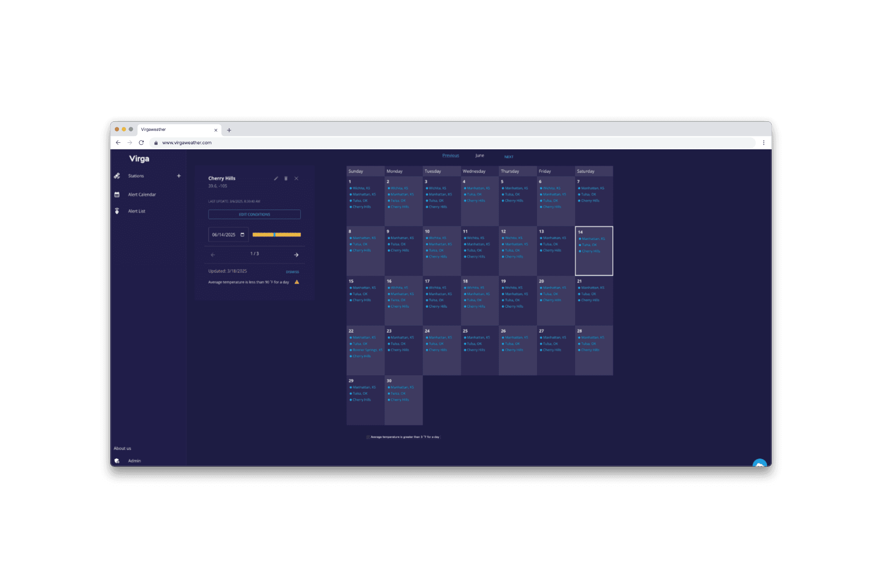Screen dimensions: 882x588
Task: Add a new station with plus icon
Action: pyautogui.click(x=179, y=176)
